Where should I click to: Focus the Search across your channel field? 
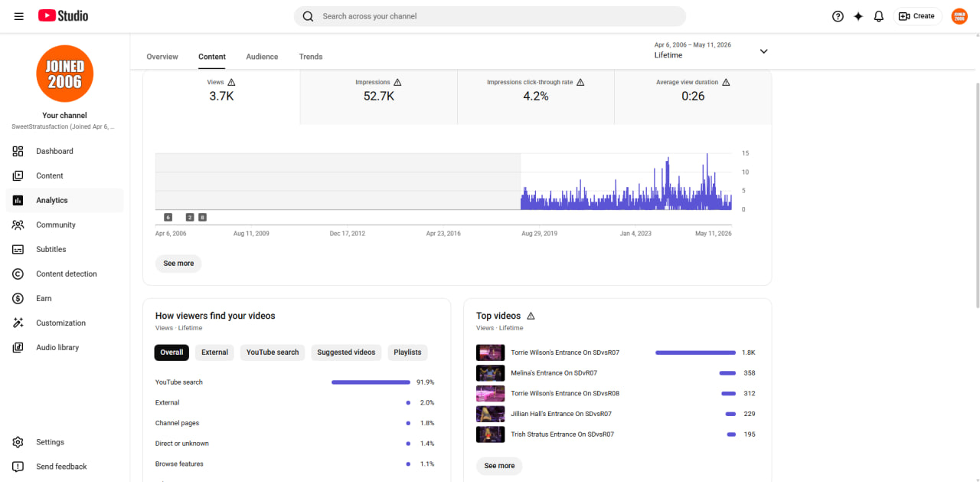[490, 16]
